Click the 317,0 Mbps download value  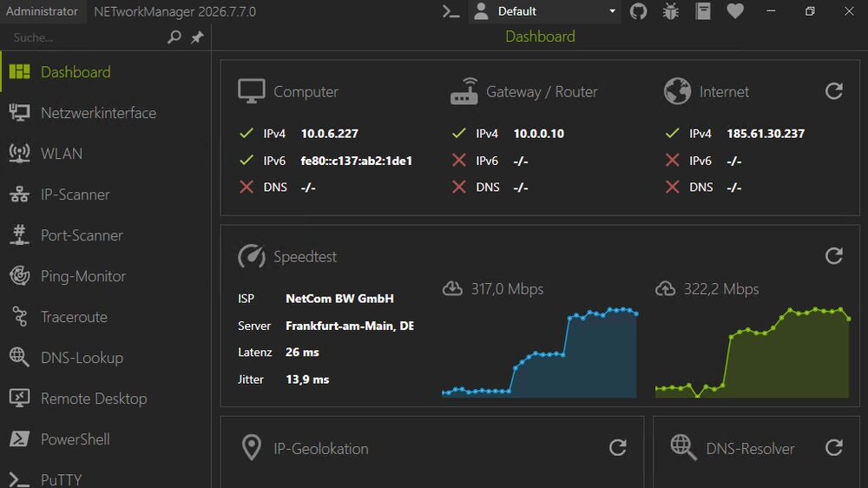507,289
